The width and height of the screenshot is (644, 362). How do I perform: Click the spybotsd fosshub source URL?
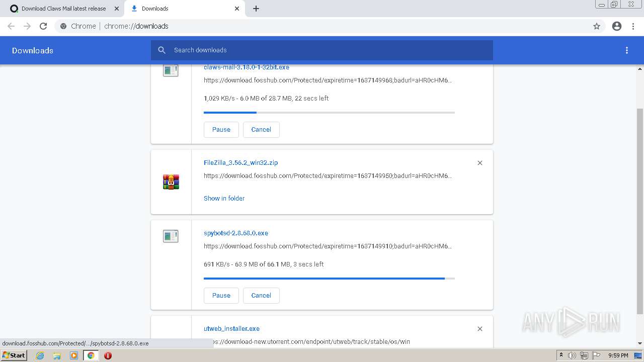tap(328, 246)
